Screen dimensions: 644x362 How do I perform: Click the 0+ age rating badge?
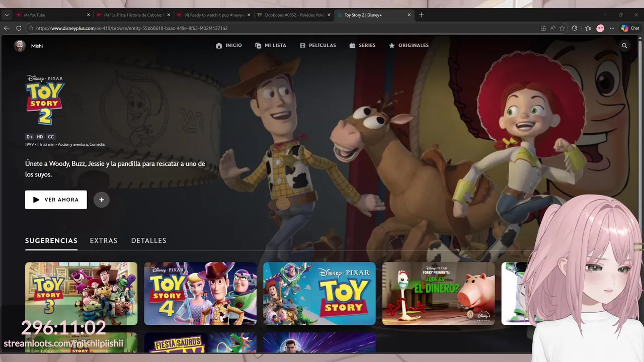click(30, 137)
